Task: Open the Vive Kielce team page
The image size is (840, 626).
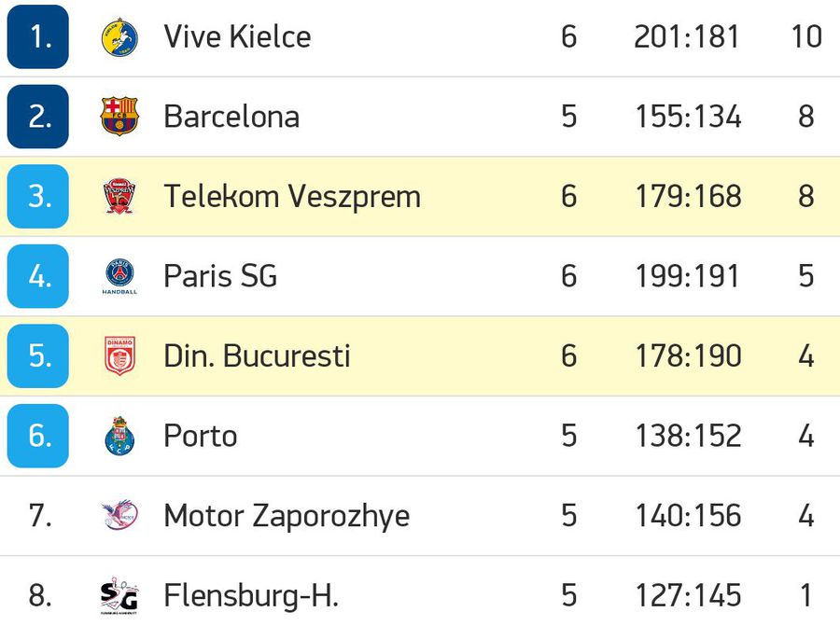Action: (237, 36)
